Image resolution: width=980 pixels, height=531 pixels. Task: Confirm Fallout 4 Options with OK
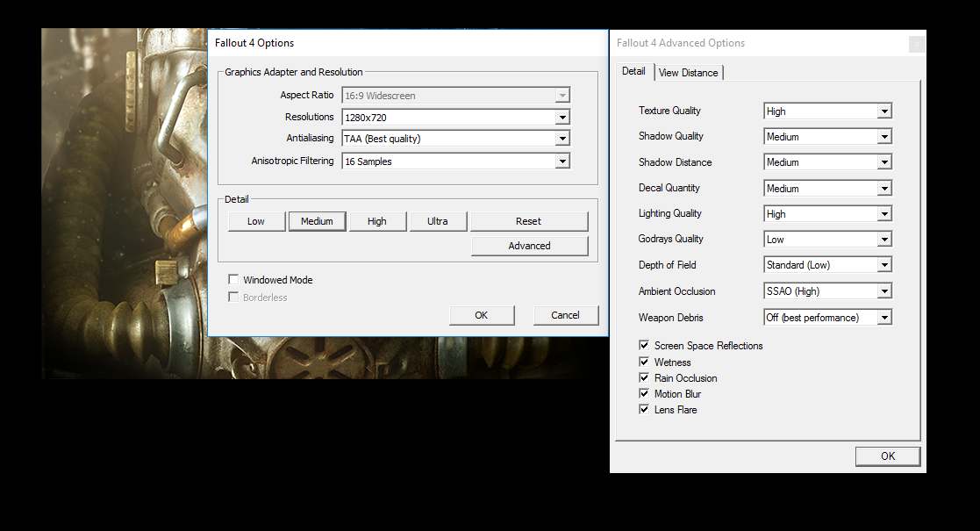[x=482, y=315]
